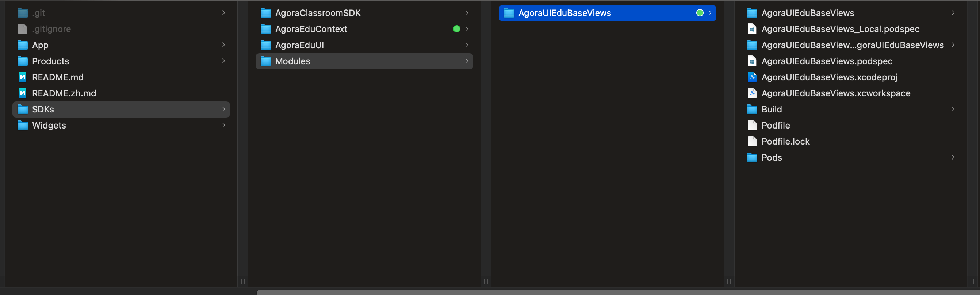The height and width of the screenshot is (295, 980).
Task: Select the SDKs folder icon
Action: 23,109
